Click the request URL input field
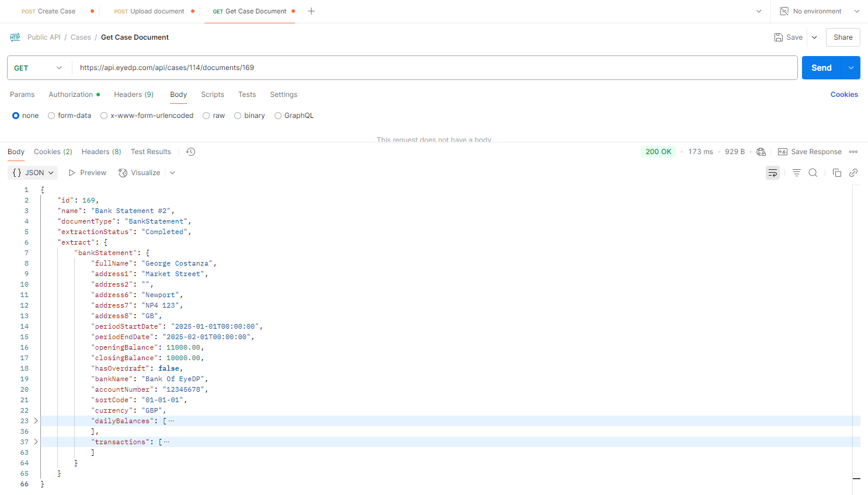The height and width of the screenshot is (495, 868). (432, 68)
